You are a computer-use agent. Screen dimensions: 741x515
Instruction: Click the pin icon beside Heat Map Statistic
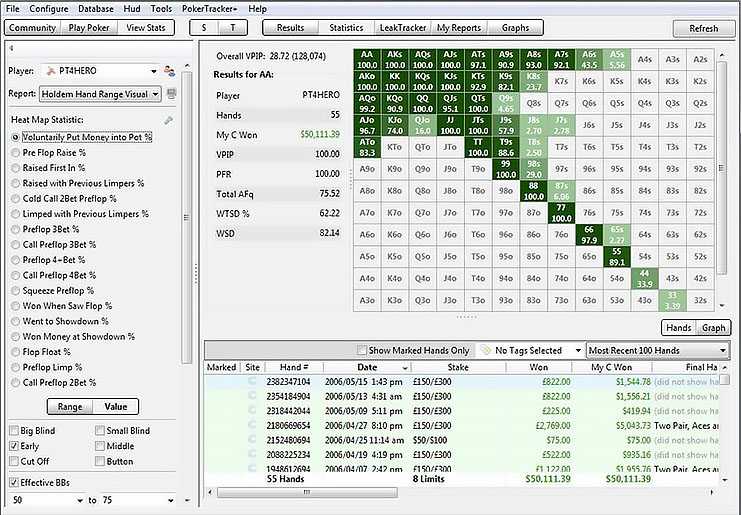pos(168,120)
